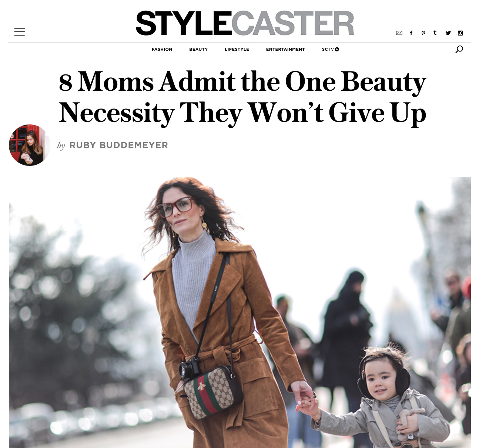Screen dimensions: 479x448
Task: Click the article headline about moms' beauty necessity
Action: (242, 97)
